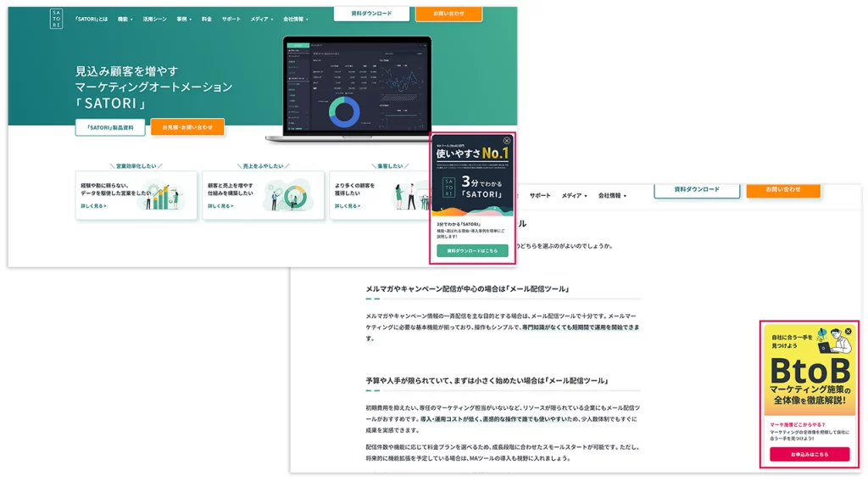The width and height of the screenshot is (868, 487).
Task: Expand the 事例 dropdown menu
Action: pos(184,19)
